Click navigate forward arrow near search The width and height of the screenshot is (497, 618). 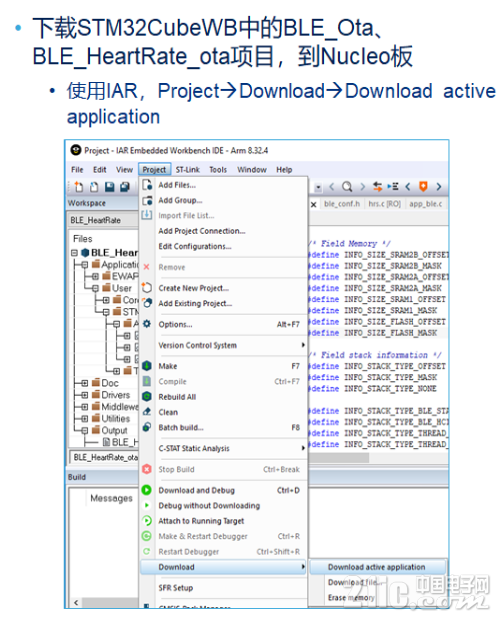tap(363, 186)
